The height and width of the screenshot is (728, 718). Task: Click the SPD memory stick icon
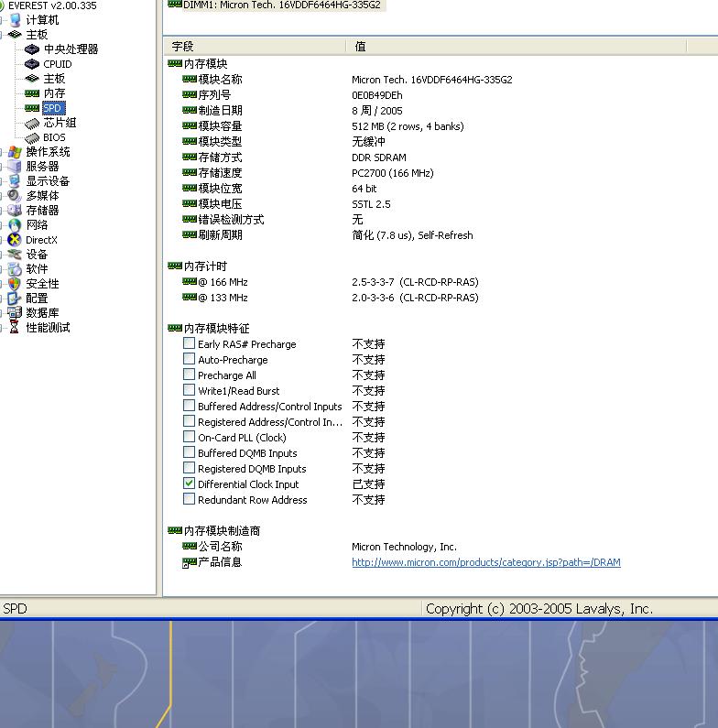31,108
